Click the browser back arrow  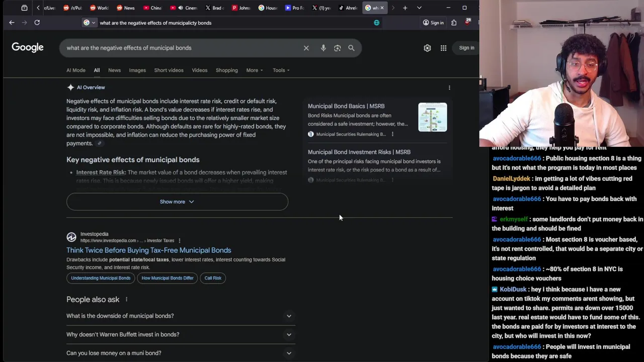coord(12,23)
